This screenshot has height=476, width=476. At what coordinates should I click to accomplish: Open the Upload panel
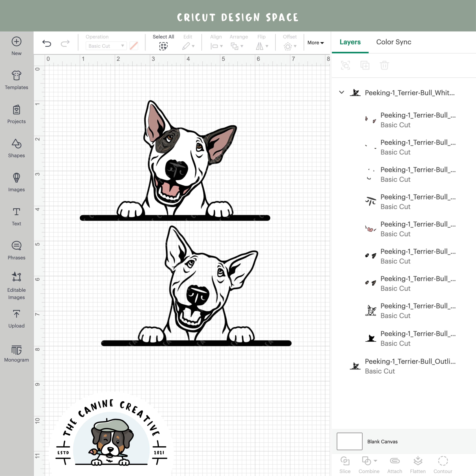16,318
